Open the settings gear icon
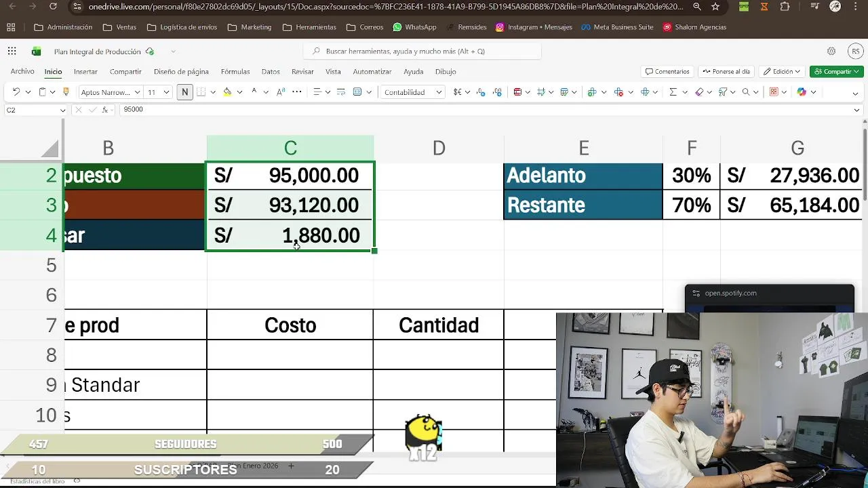 coord(831,52)
